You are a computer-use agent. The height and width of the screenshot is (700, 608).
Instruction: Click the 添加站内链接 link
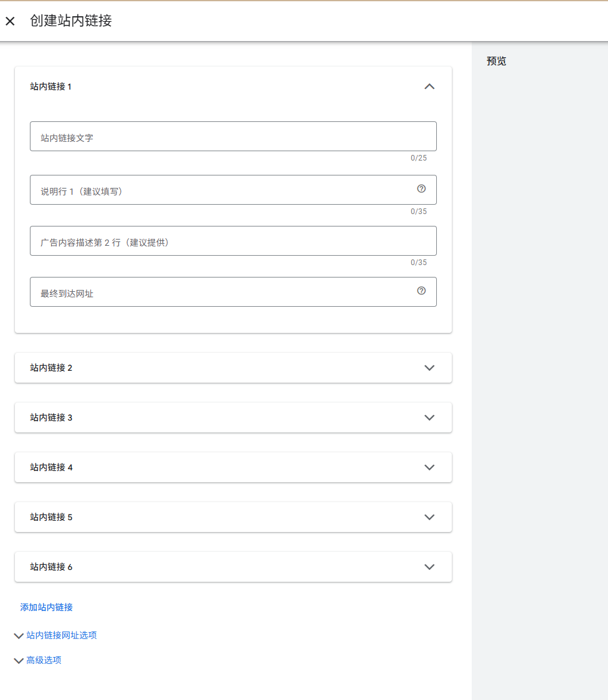[x=47, y=607]
